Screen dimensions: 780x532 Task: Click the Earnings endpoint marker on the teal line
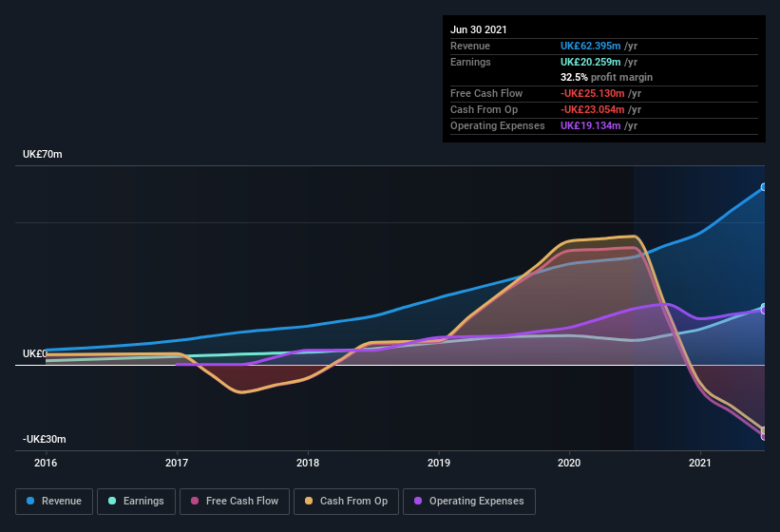pyautogui.click(x=764, y=307)
